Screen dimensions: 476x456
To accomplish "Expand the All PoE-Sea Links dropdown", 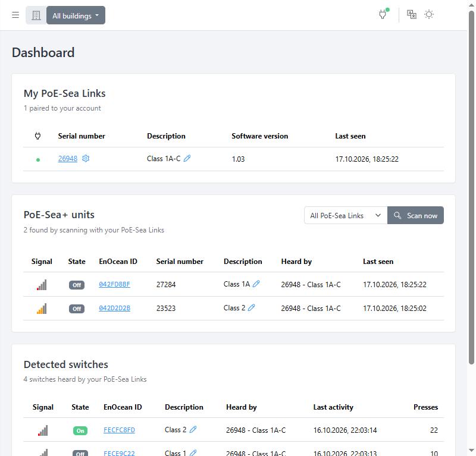I will (346, 215).
